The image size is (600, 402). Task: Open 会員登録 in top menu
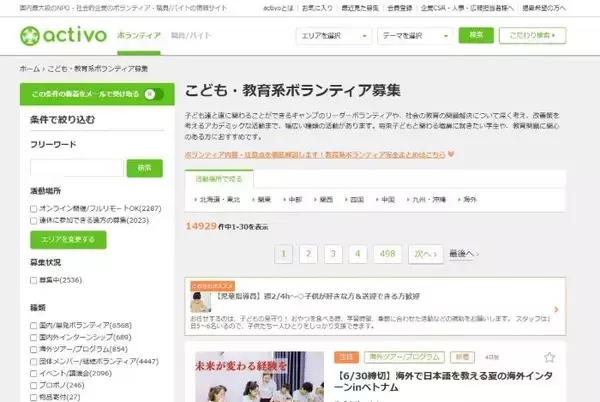click(399, 8)
